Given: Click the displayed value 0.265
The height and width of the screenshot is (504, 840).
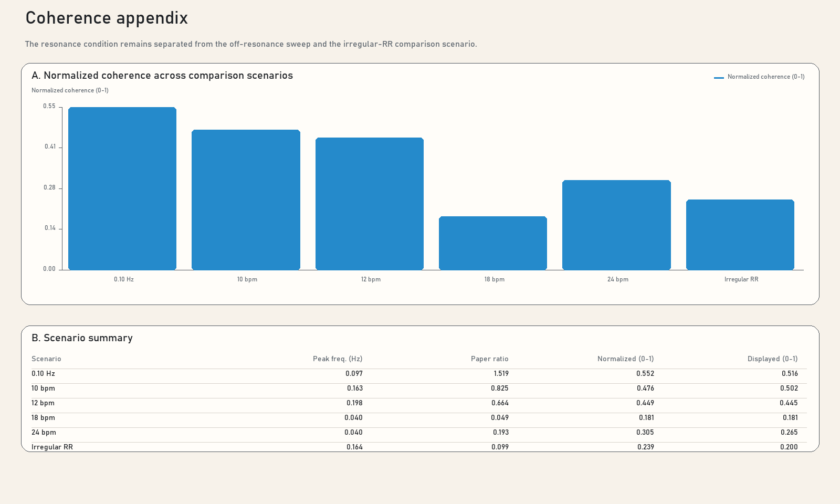Looking at the screenshot, I should click(789, 433).
